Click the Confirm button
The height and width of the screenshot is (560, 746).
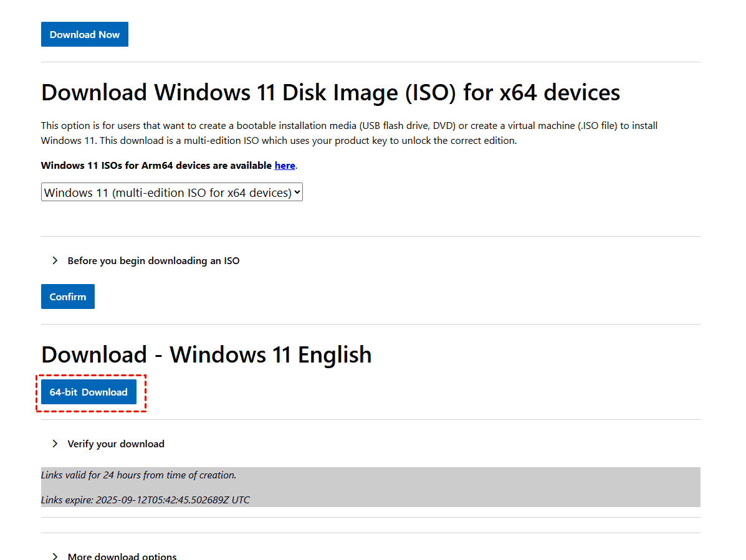tap(67, 297)
